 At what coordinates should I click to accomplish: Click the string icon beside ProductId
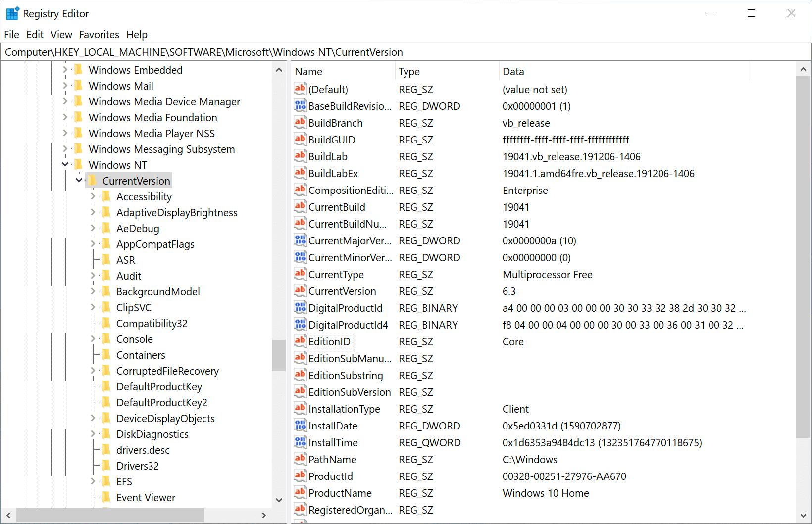coord(300,476)
